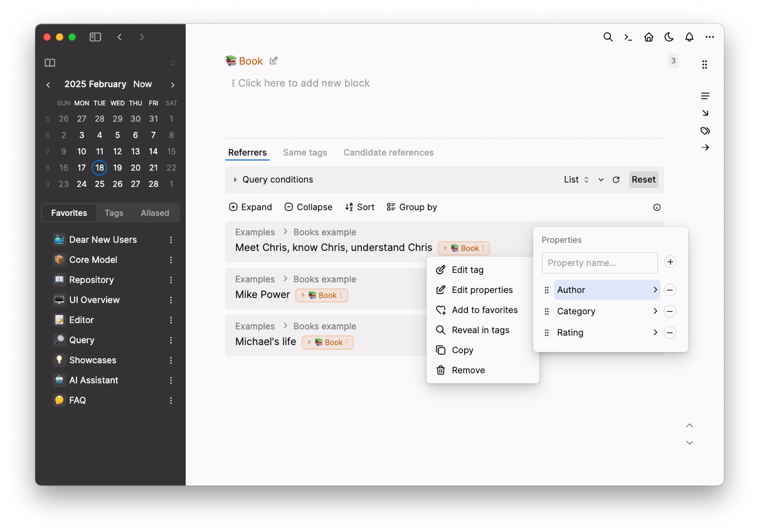Choose Copy in context menu
Image resolution: width=759 pixels, height=532 pixels.
[x=483, y=350]
